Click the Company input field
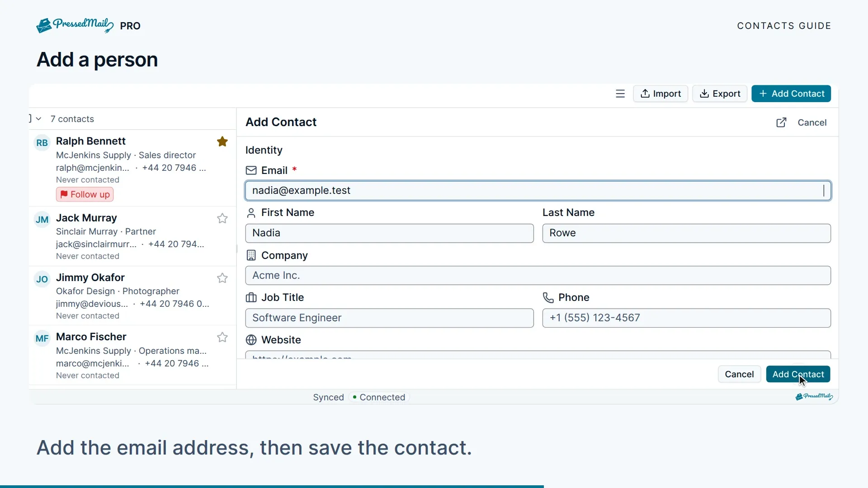 [x=538, y=275]
